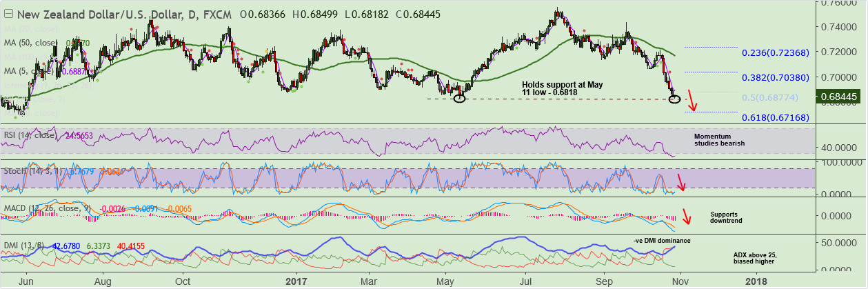Screen dimensions: 868x289
Task: Click the Mar label on the time axis
Action: (x=370, y=281)
